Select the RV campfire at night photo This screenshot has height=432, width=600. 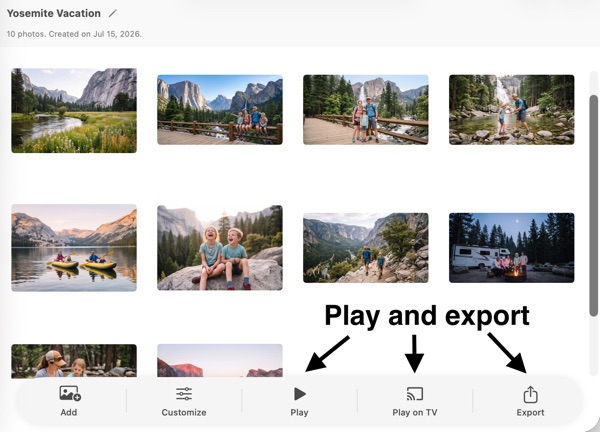(x=512, y=248)
